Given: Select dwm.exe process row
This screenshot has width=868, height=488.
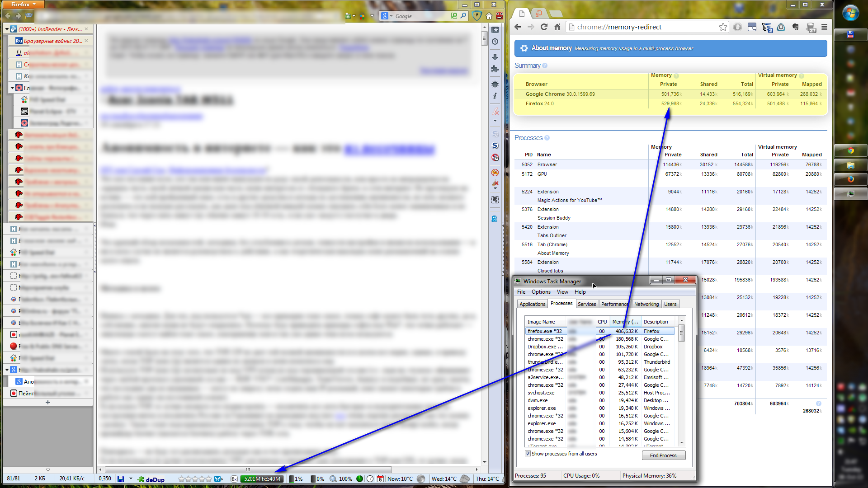Looking at the screenshot, I should 599,400.
